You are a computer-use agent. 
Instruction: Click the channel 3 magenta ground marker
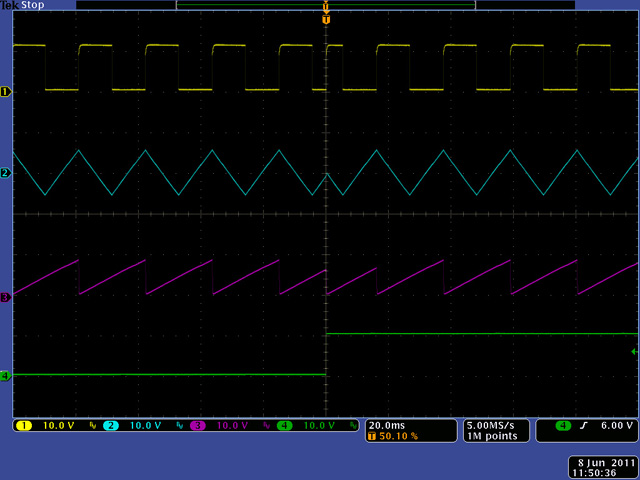pyautogui.click(x=5, y=297)
